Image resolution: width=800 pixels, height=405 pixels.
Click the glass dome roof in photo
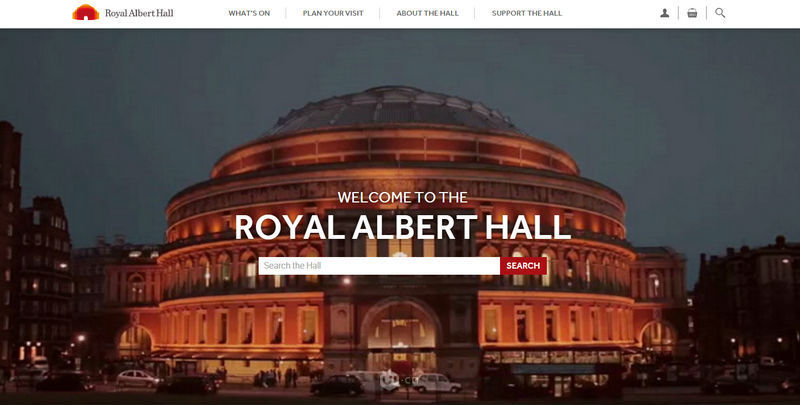[x=395, y=111]
